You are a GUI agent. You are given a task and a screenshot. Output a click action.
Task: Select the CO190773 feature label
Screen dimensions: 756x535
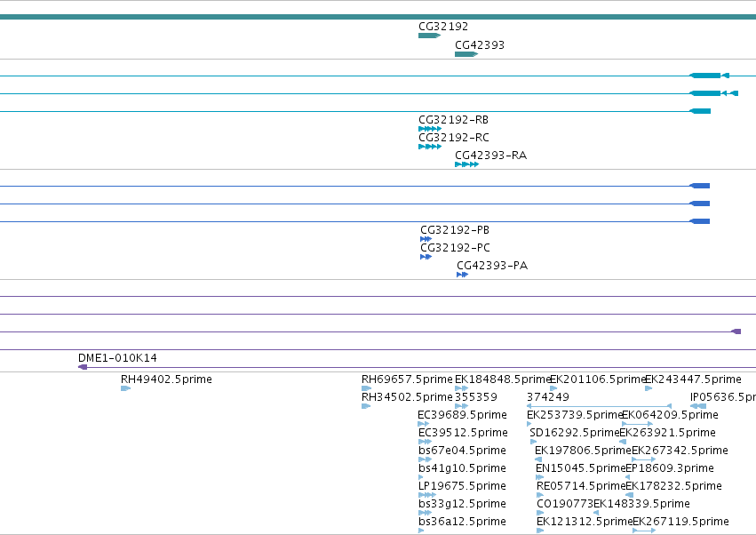pos(565,504)
